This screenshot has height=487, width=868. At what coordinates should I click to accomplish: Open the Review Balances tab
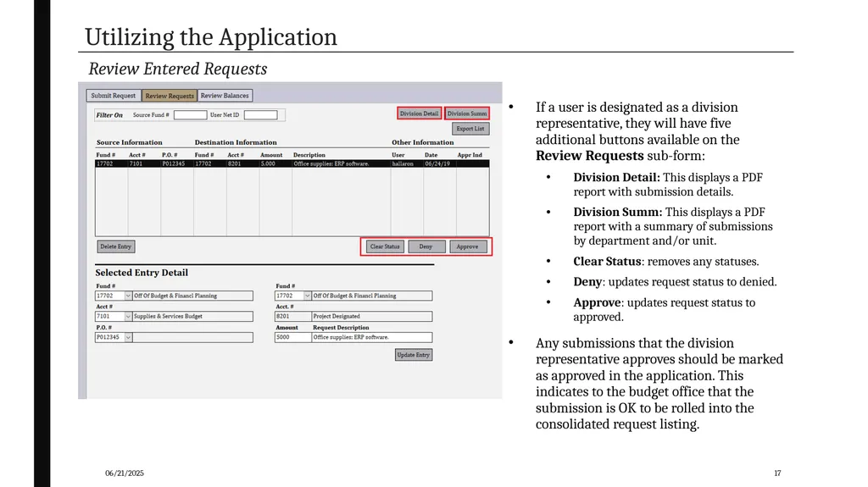click(225, 96)
